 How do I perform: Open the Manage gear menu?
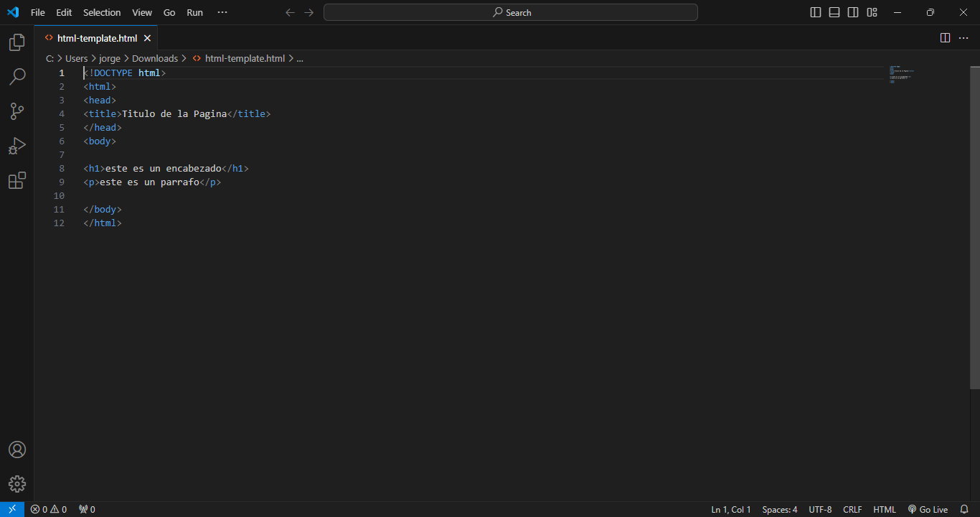click(x=17, y=483)
